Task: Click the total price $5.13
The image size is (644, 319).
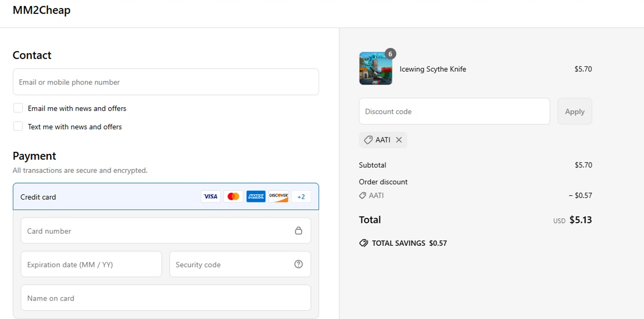Action: (x=580, y=220)
